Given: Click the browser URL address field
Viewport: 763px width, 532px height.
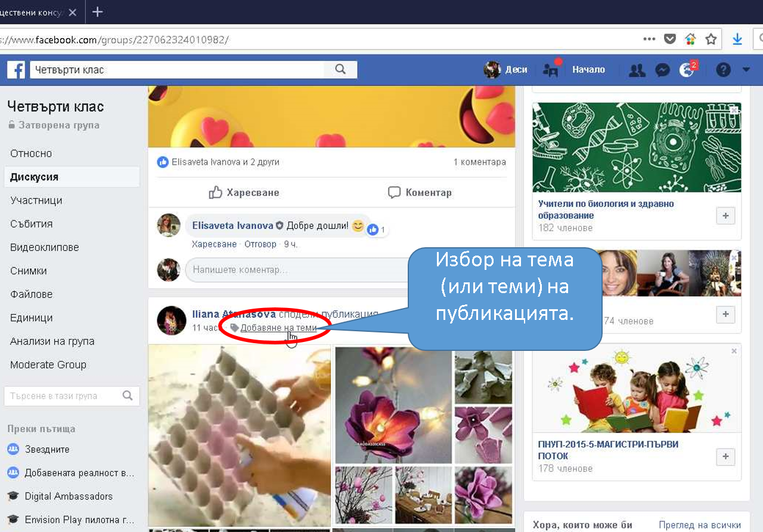Looking at the screenshot, I should [x=316, y=40].
